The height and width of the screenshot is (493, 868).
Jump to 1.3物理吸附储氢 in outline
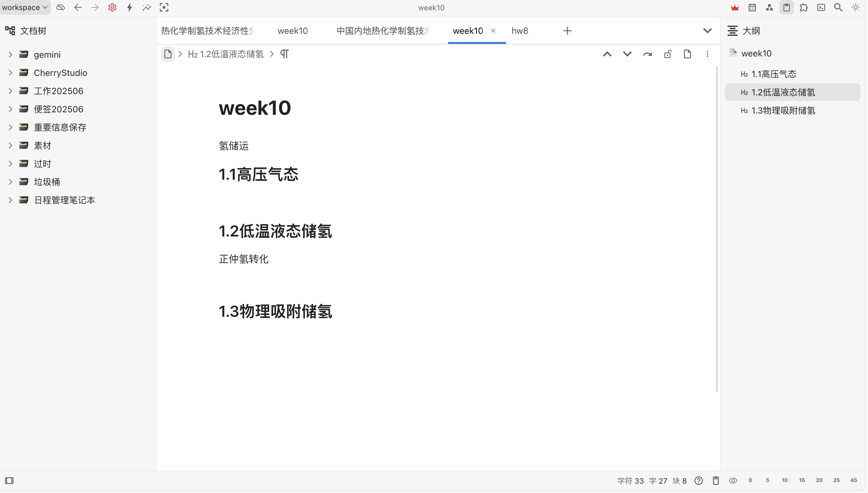tap(783, 110)
